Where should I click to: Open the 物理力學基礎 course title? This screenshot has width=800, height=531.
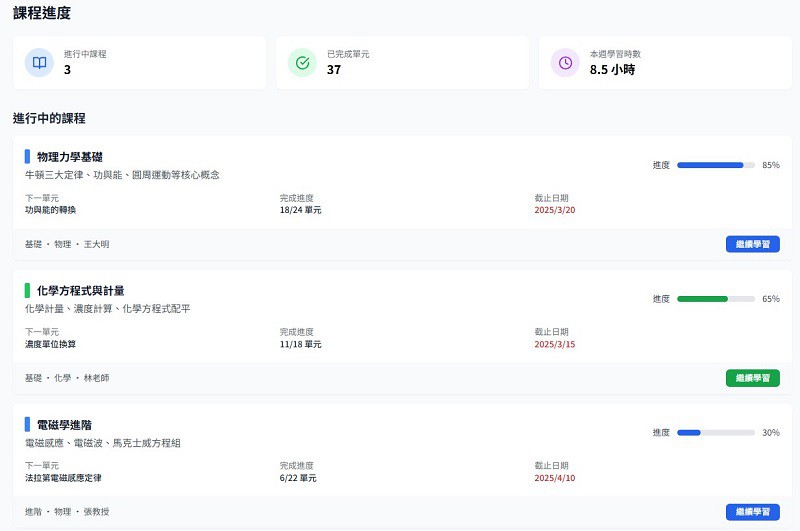(69, 157)
